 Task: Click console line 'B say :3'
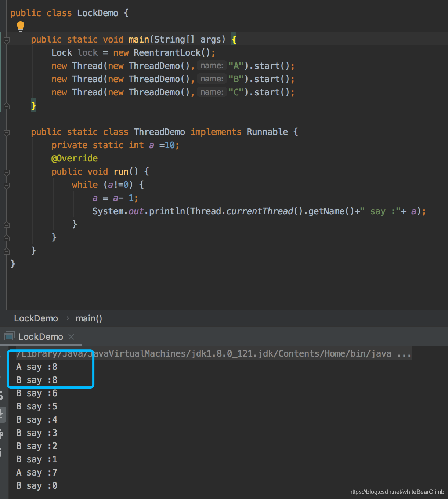pos(37,433)
